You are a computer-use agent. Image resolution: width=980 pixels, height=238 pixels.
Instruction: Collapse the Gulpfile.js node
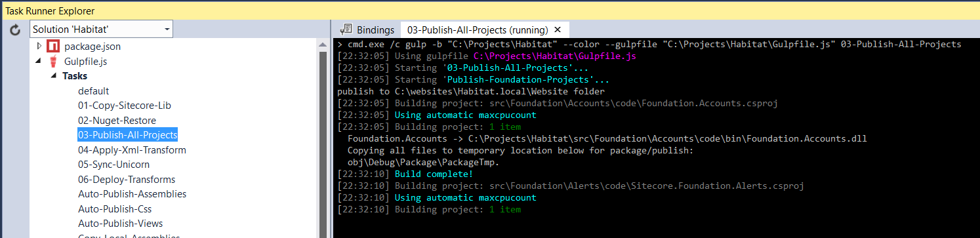point(39,61)
